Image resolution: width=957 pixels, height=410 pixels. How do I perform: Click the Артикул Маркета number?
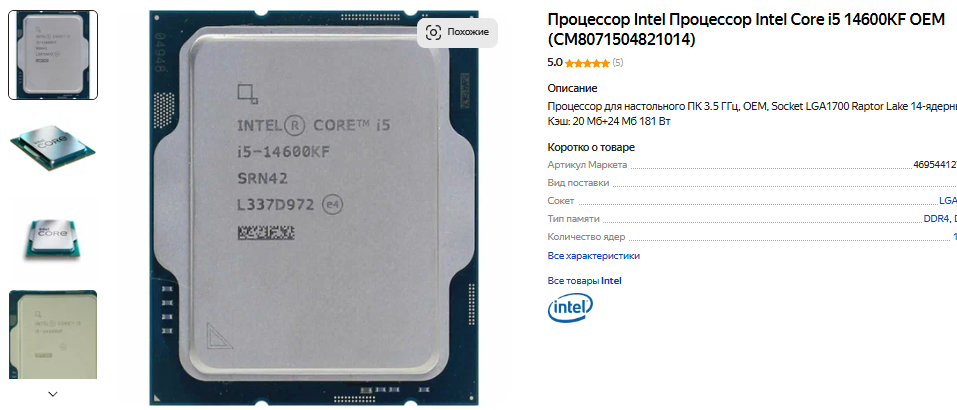coord(935,165)
